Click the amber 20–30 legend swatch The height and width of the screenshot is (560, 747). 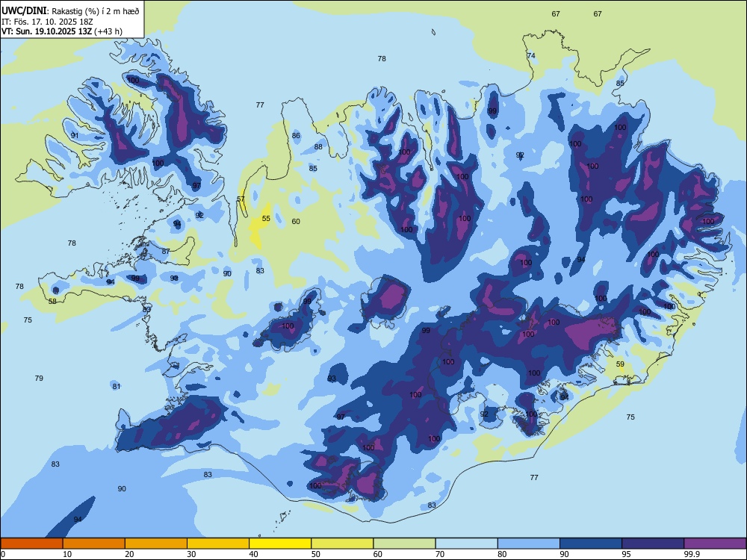tap(156, 544)
